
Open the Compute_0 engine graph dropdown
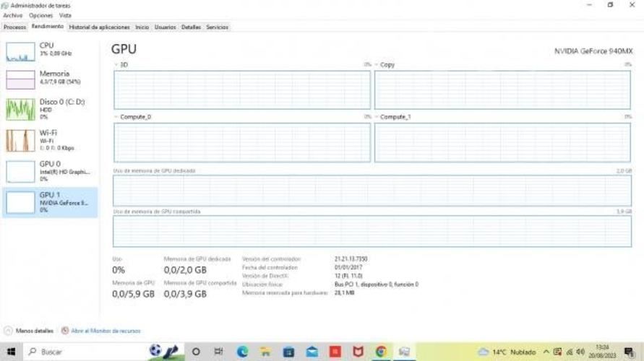(116, 117)
